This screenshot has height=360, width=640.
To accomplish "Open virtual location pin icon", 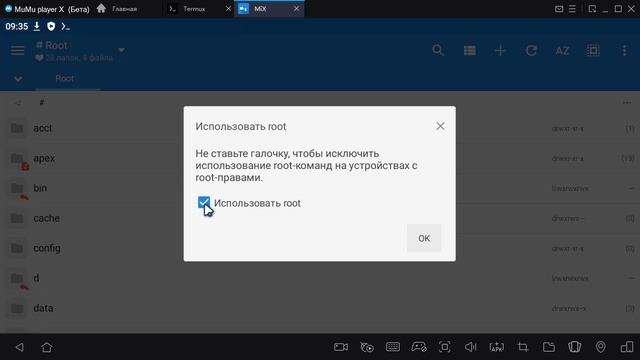I will pyautogui.click(x=600, y=347).
